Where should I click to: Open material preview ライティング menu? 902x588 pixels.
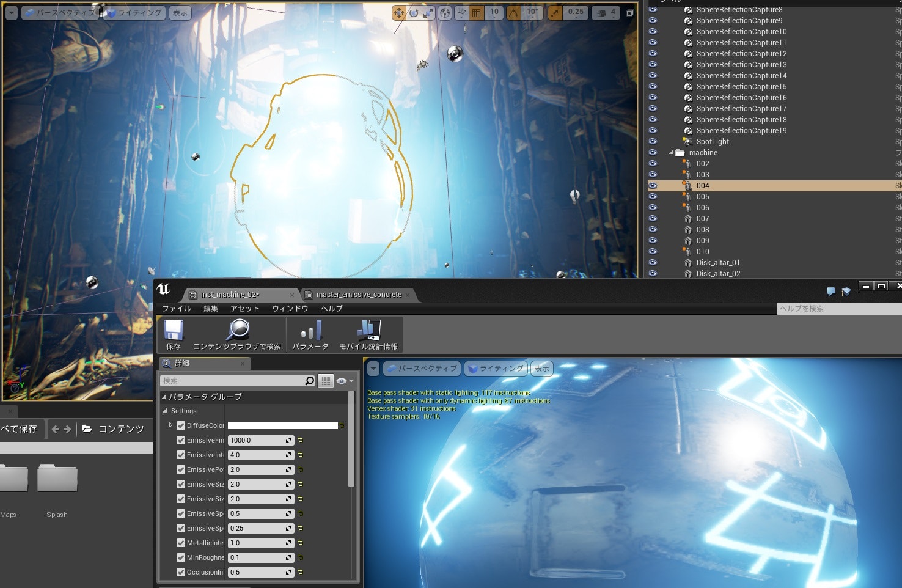click(496, 369)
